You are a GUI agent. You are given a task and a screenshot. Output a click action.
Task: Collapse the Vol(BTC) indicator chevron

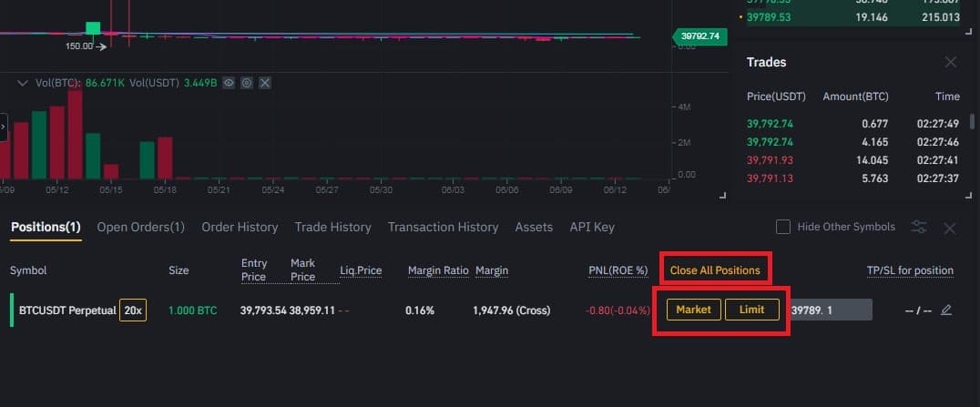coord(23,83)
